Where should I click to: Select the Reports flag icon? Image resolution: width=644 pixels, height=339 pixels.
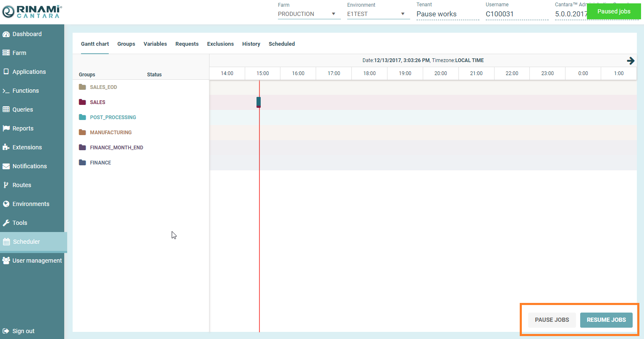click(6, 128)
